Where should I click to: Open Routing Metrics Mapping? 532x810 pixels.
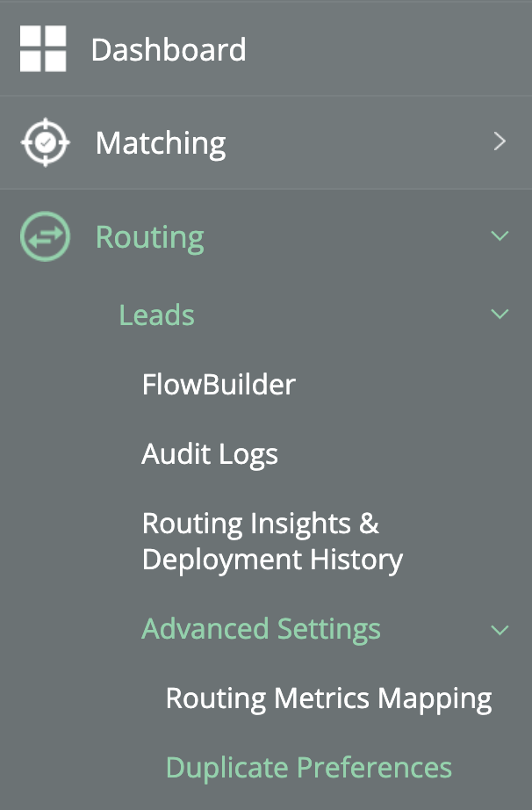(x=328, y=698)
